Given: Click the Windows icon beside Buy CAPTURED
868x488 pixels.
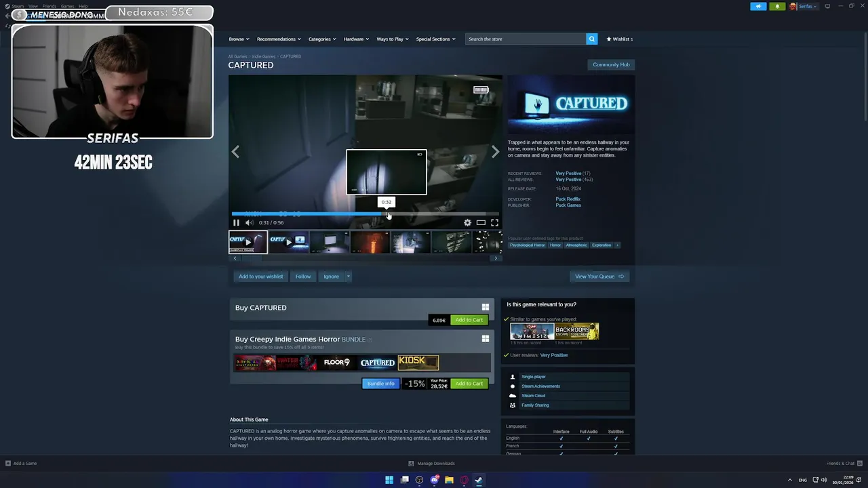Looking at the screenshot, I should [x=485, y=307].
